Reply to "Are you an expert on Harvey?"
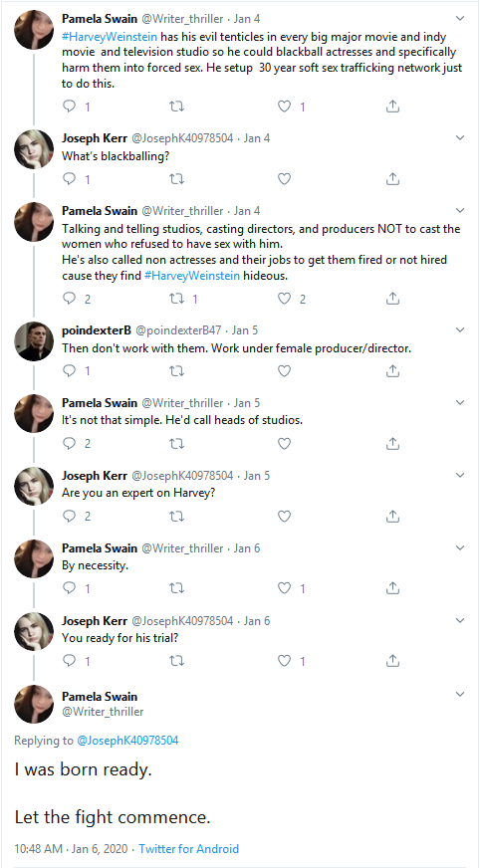 (x=69, y=516)
